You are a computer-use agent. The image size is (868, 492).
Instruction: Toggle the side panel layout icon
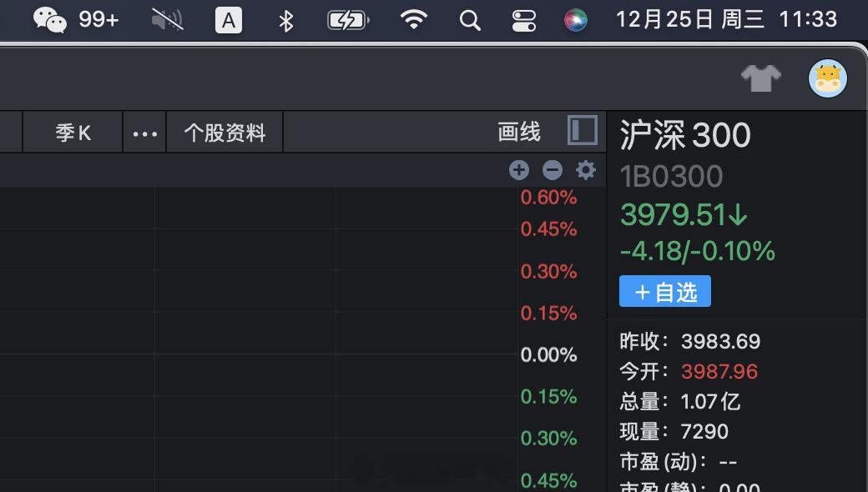pyautogui.click(x=583, y=130)
